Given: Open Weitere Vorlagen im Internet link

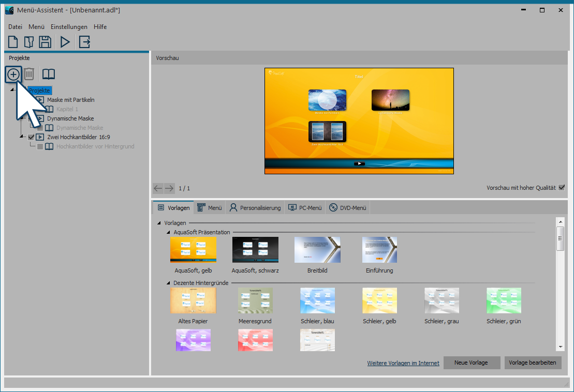Looking at the screenshot, I should click(403, 363).
